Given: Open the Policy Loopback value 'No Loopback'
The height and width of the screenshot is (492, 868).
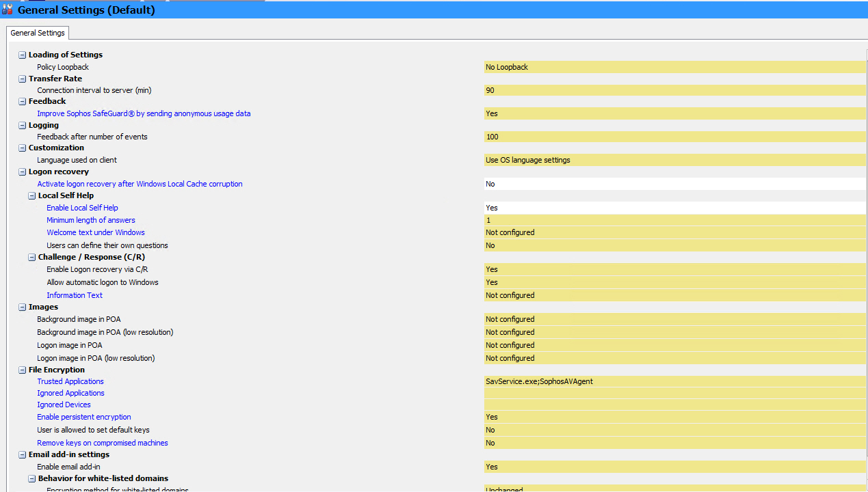Looking at the screenshot, I should point(674,67).
